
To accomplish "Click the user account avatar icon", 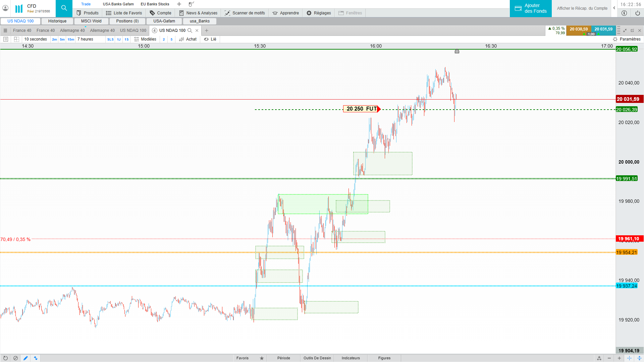I will [5, 8].
